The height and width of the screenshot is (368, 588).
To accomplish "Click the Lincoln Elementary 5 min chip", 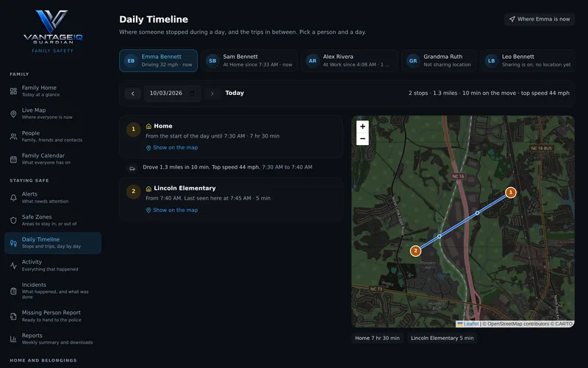I will (x=442, y=338).
